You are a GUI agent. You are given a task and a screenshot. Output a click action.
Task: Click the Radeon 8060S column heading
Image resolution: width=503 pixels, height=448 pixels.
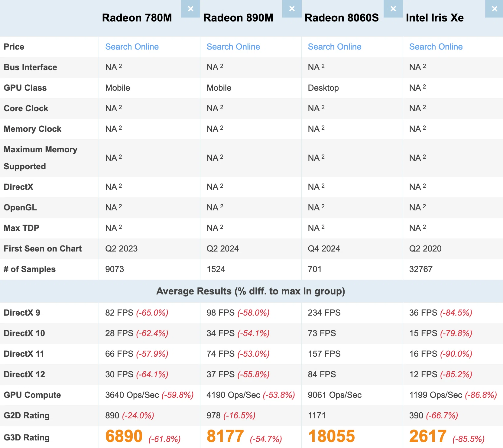(342, 18)
